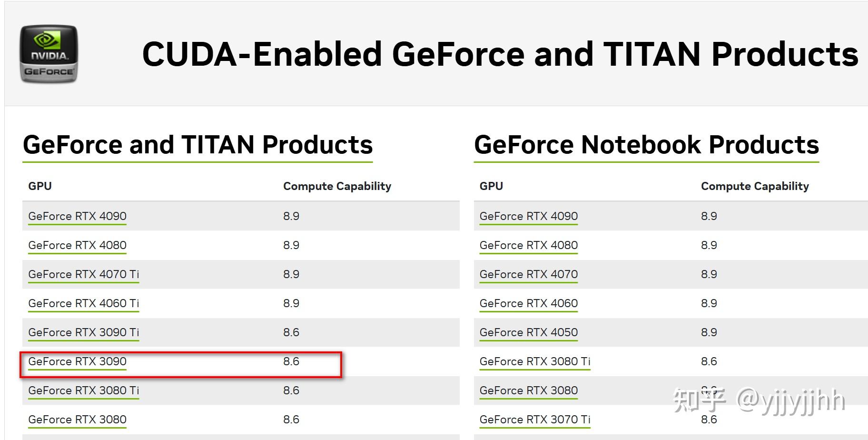Click the desktop GeForce RTX 3080 link

pyautogui.click(x=77, y=420)
